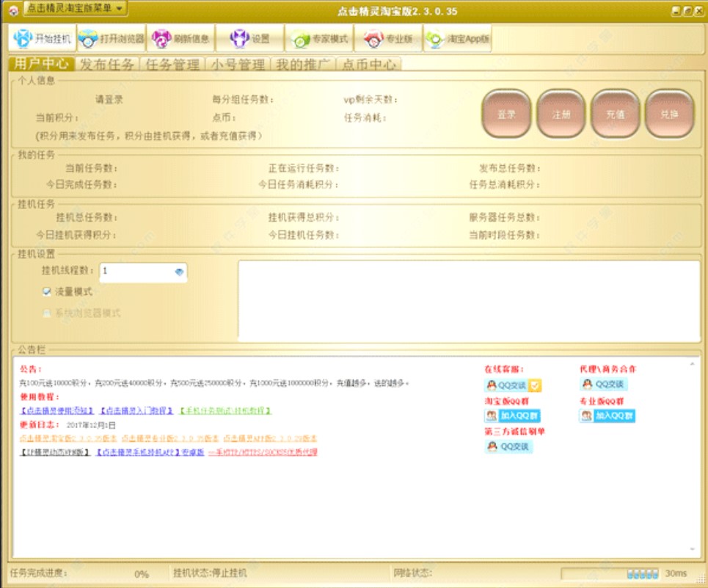
Task: Click the network signal strength bar
Action: point(643,573)
